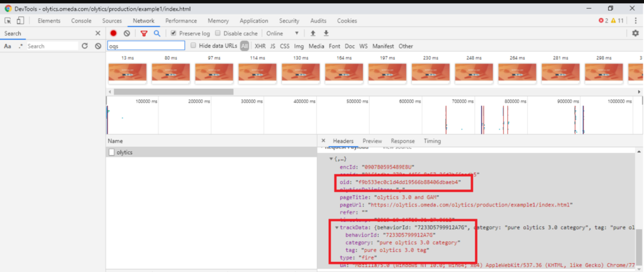
Task: Open DevTools settings gear
Action: (635, 33)
